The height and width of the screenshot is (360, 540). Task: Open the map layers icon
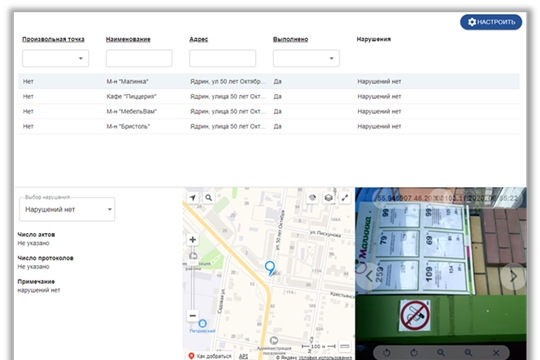point(329,198)
